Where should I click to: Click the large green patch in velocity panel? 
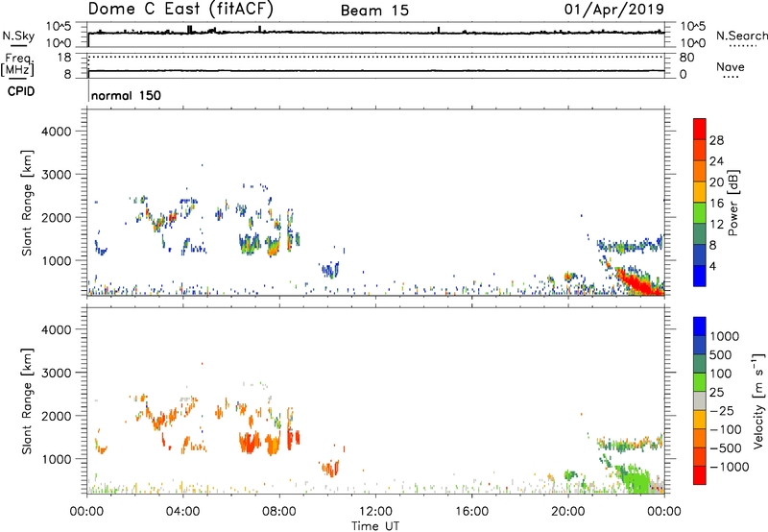(636, 477)
